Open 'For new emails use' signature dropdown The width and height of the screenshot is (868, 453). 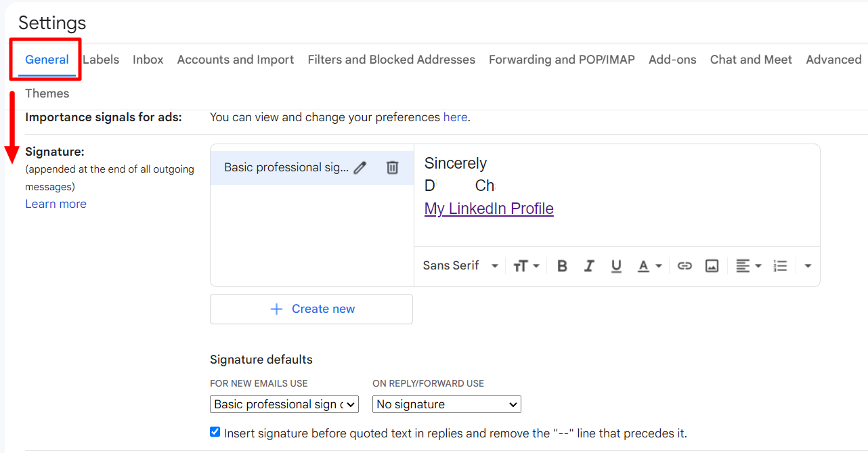[x=284, y=404]
